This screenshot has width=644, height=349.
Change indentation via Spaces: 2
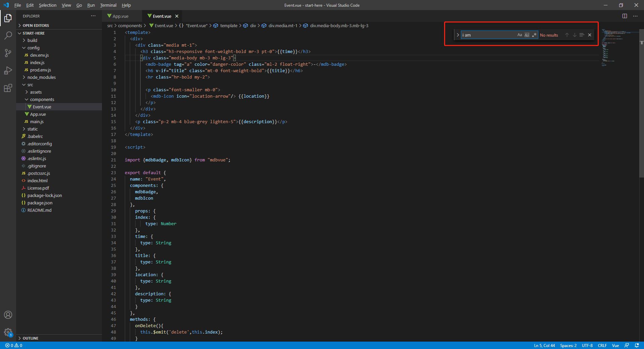(x=568, y=345)
